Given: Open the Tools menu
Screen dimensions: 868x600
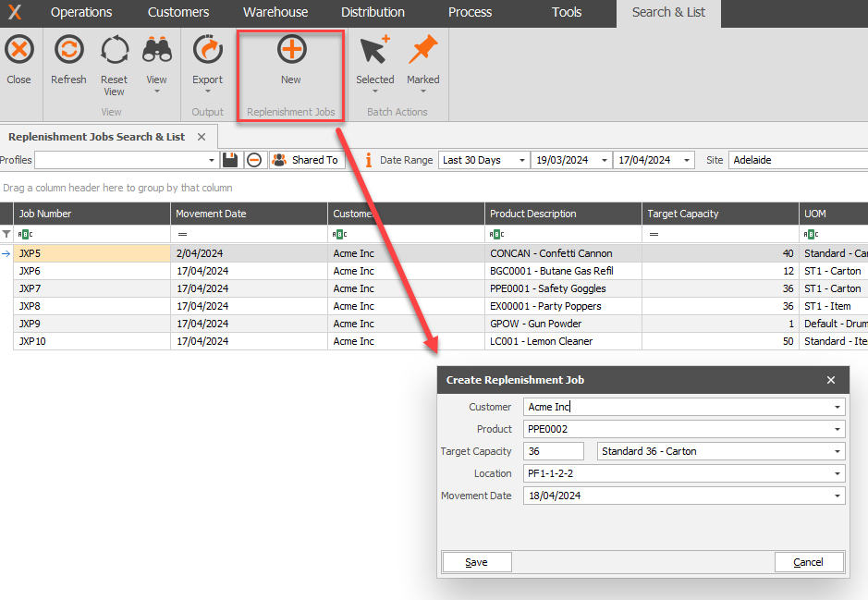Looking at the screenshot, I should click(567, 12).
